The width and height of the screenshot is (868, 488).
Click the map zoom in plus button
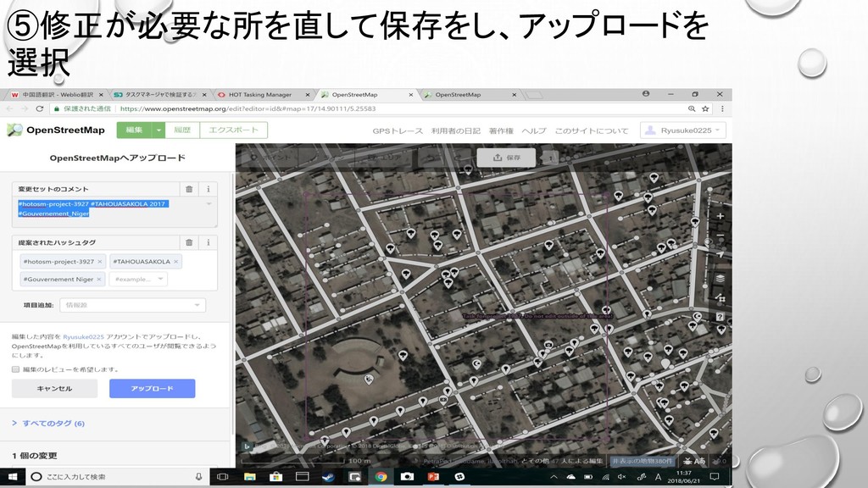721,215
